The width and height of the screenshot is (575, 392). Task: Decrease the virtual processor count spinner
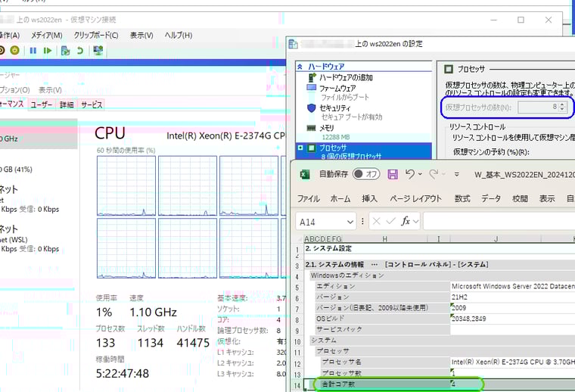[x=562, y=110]
